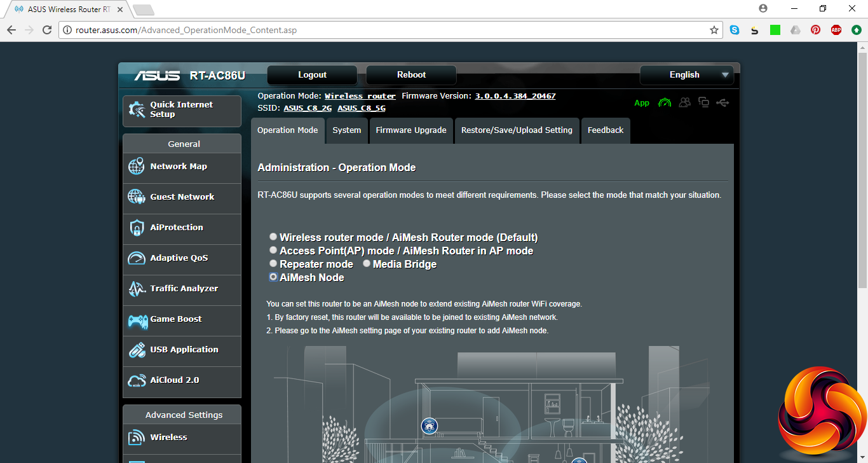Open a new browser tab
Viewport: 868px width, 463px height.
coord(144,10)
